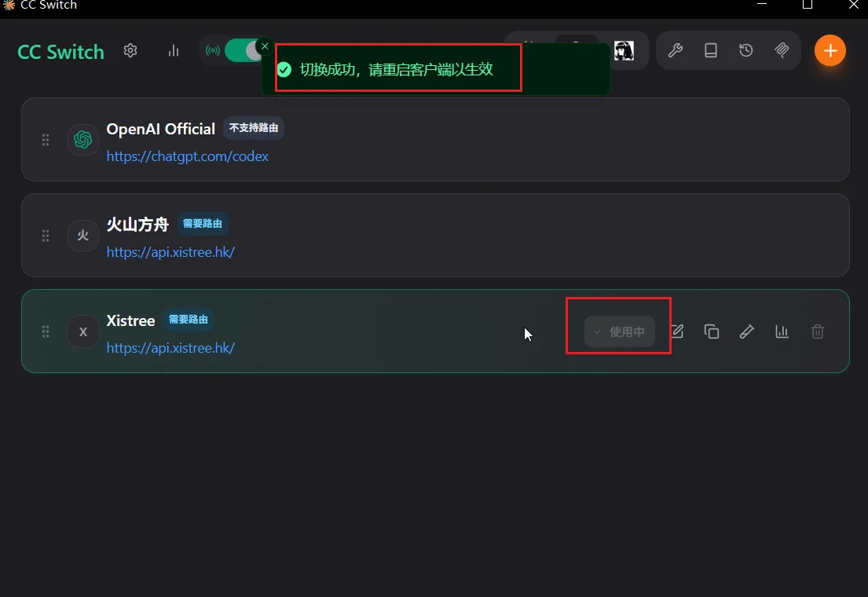Add a new provider with the orange plus
Screen dimensions: 868x597
830,51
